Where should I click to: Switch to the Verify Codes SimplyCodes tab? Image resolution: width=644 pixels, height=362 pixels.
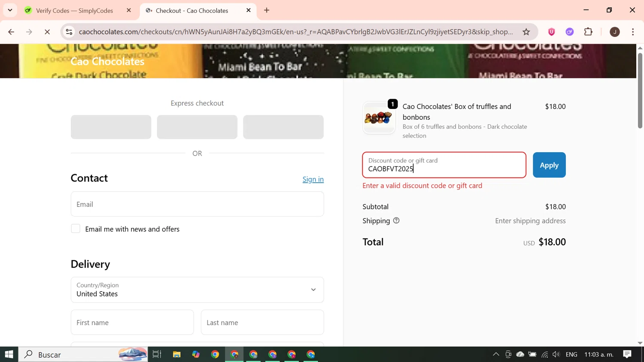point(74,10)
